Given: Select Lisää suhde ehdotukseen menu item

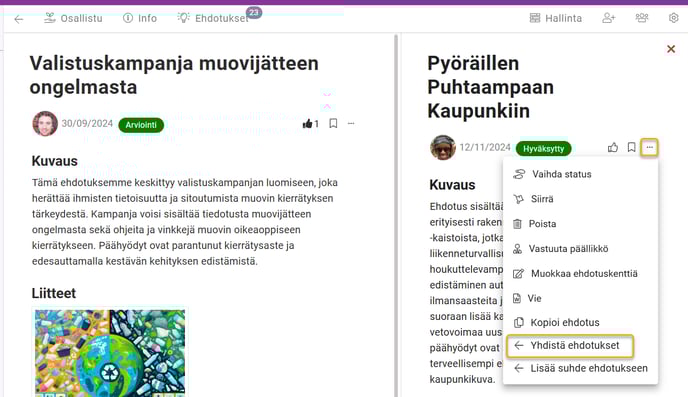Looking at the screenshot, I should coord(580,368).
